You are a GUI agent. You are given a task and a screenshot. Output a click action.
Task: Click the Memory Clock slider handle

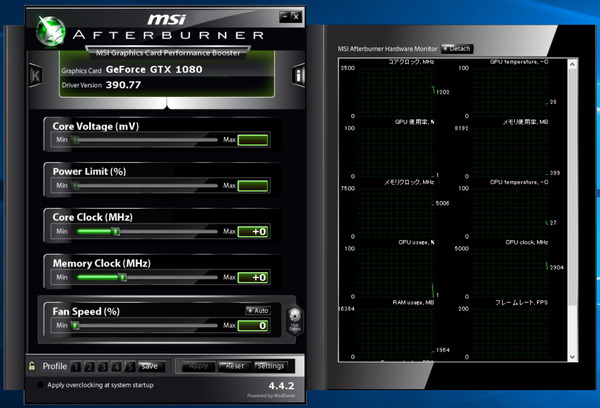122,277
